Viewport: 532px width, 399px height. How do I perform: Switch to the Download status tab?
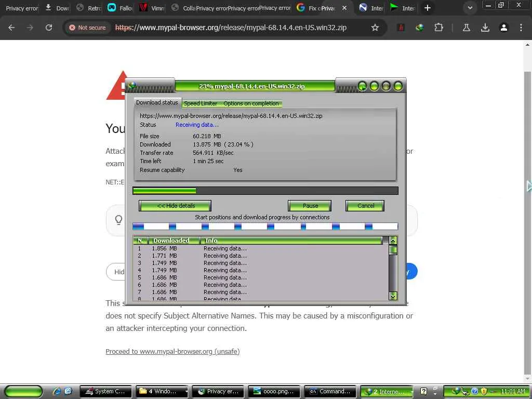[x=157, y=102]
